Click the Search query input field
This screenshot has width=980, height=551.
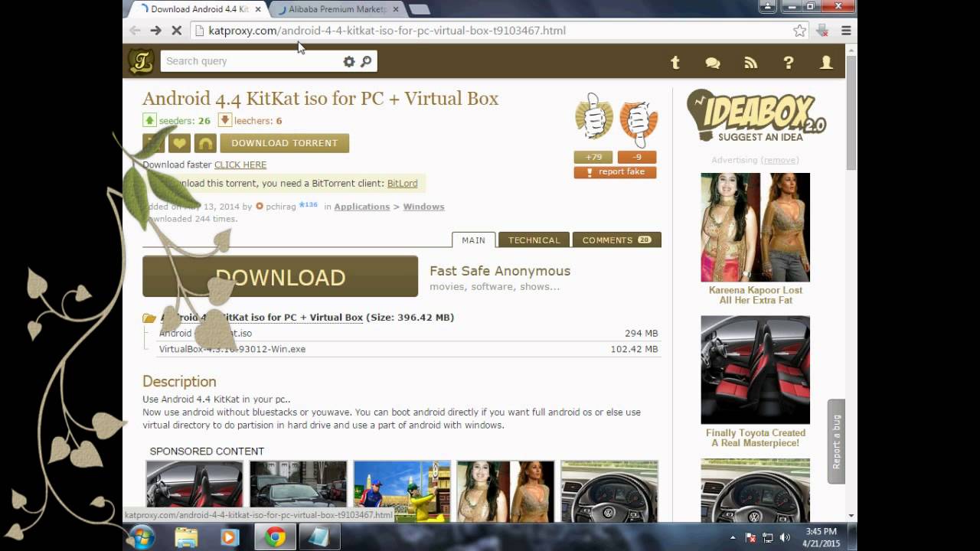click(251, 61)
